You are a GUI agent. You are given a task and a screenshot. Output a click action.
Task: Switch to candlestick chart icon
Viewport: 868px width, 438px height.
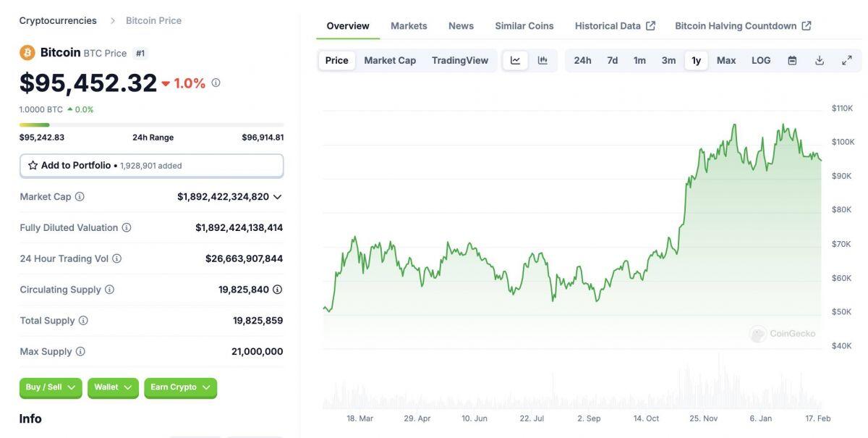click(x=542, y=60)
